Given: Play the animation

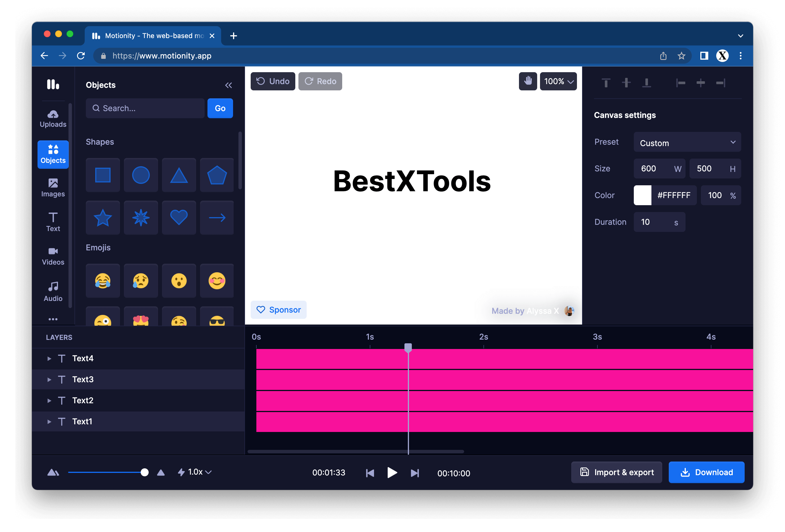Looking at the screenshot, I should pyautogui.click(x=392, y=473).
